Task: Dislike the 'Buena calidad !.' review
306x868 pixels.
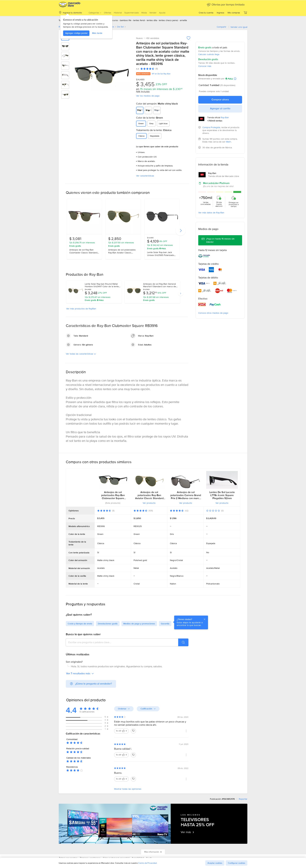Action: click(133, 755)
